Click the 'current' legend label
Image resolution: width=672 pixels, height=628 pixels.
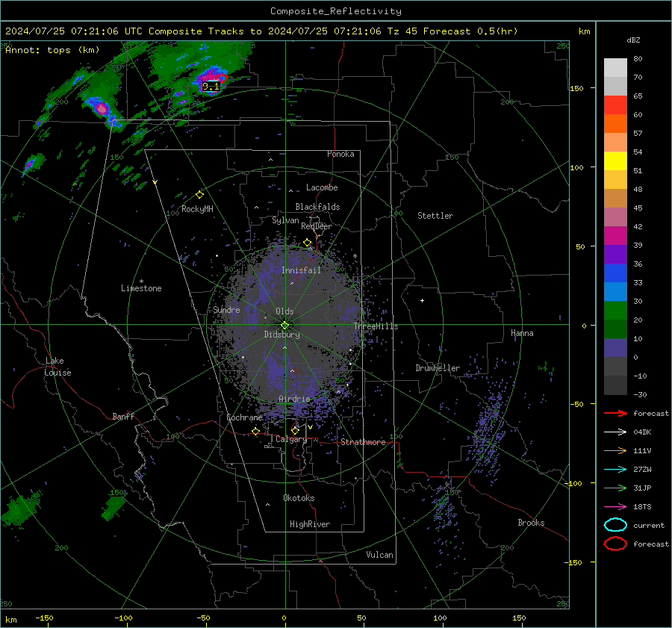pos(649,526)
